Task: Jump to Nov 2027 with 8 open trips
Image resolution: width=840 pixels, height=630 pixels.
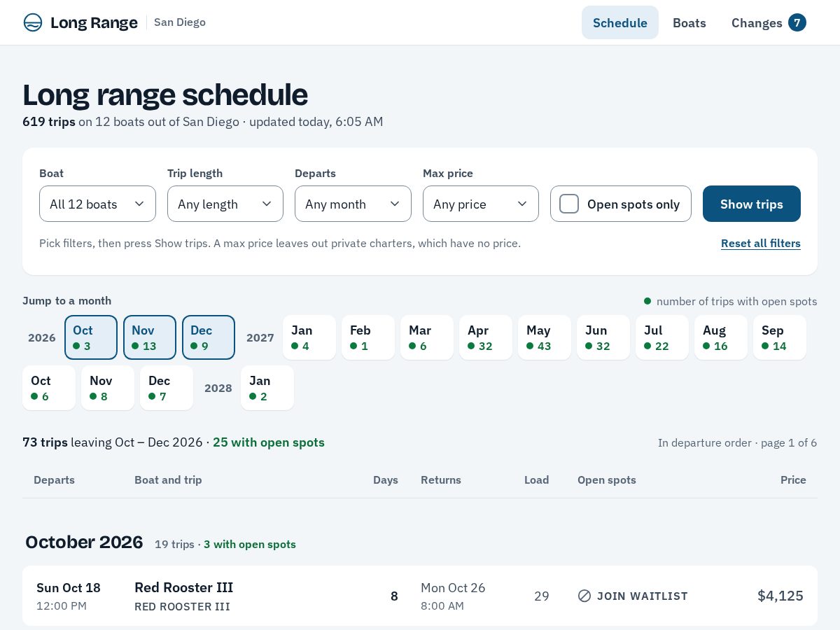Action: pos(108,388)
